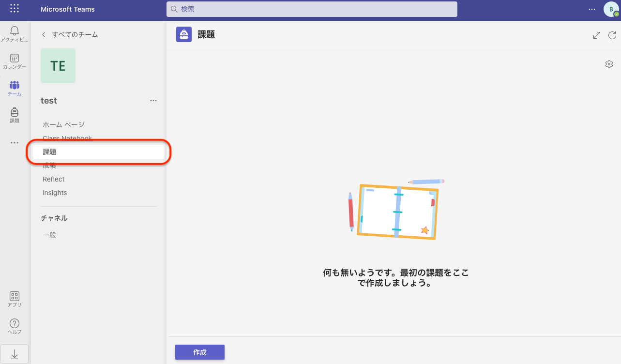Click the download desktop app icon
The height and width of the screenshot is (364, 621).
pyautogui.click(x=15, y=354)
